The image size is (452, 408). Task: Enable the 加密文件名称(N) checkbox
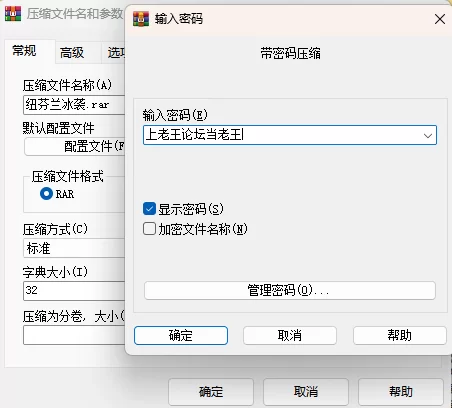(x=149, y=229)
